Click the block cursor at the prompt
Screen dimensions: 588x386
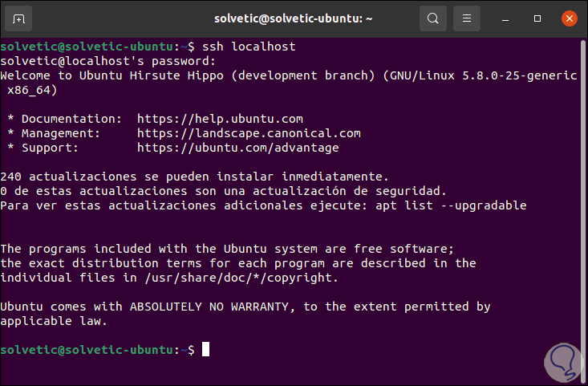click(205, 350)
